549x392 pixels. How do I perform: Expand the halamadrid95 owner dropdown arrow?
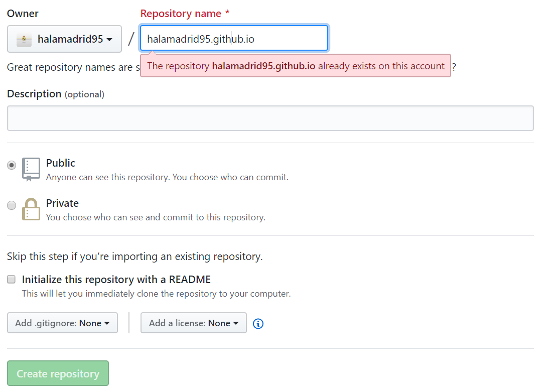click(x=109, y=40)
